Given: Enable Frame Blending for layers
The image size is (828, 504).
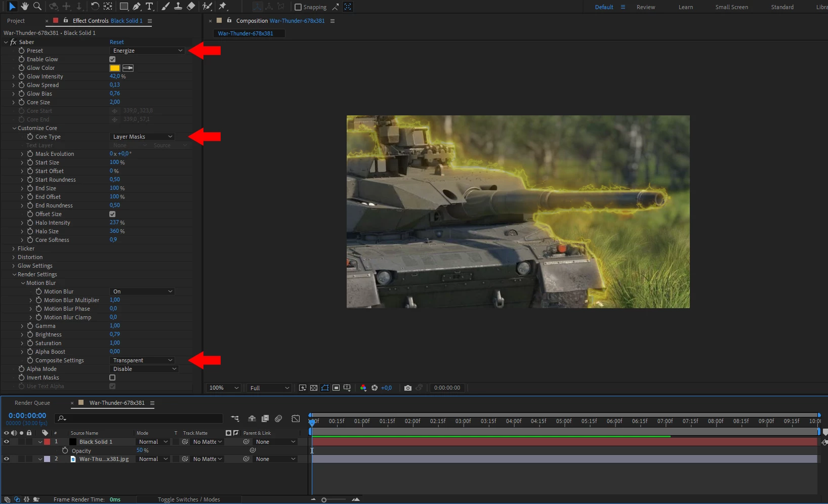Looking at the screenshot, I should click(265, 418).
